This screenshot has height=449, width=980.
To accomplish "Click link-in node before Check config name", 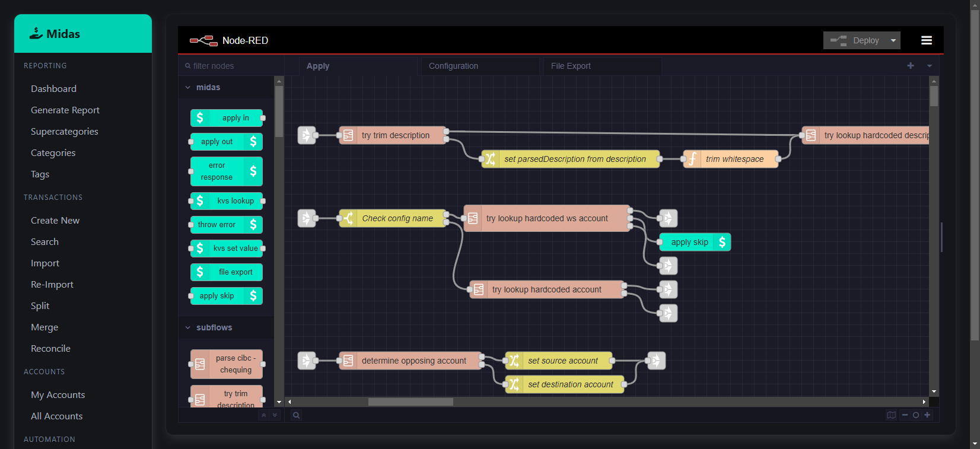I will [x=307, y=218].
